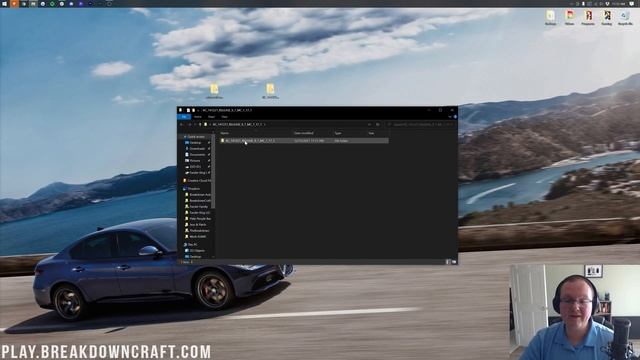Viewport: 640px width, 360px height.
Task: Switch to details view in status bar
Action: point(448,262)
